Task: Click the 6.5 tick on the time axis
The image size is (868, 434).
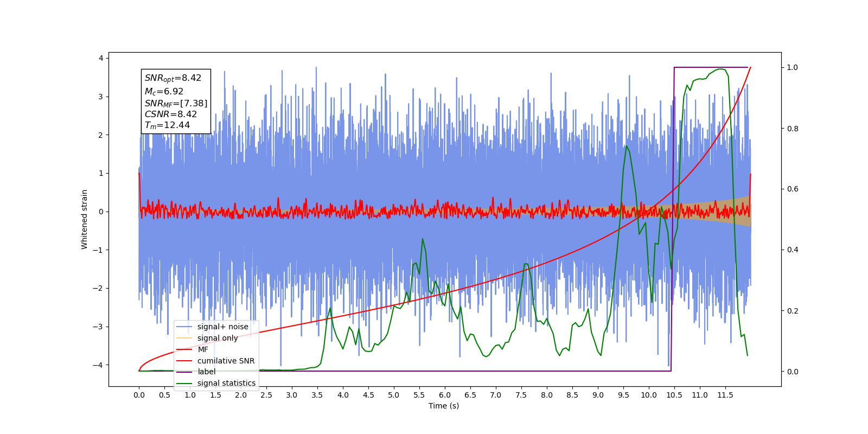Action: coord(470,395)
